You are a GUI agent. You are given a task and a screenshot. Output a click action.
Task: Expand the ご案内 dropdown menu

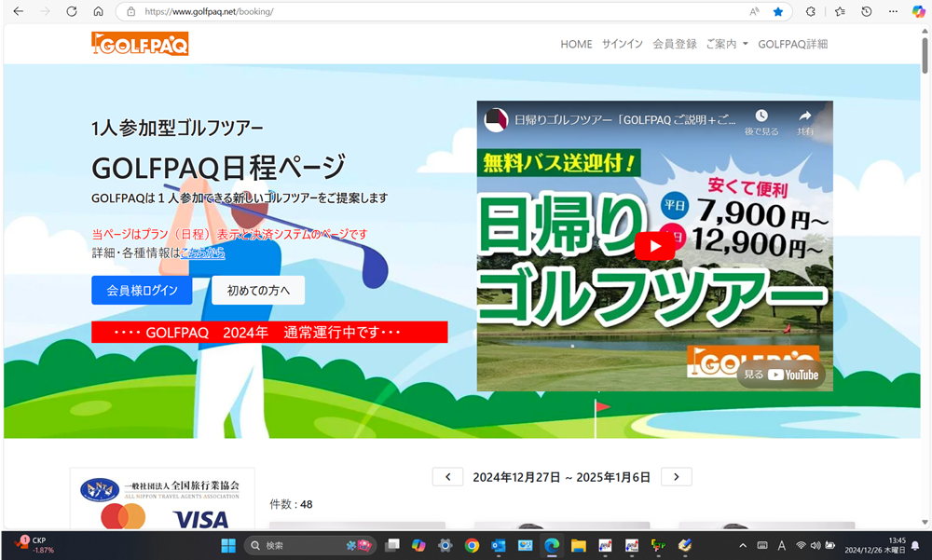point(727,44)
